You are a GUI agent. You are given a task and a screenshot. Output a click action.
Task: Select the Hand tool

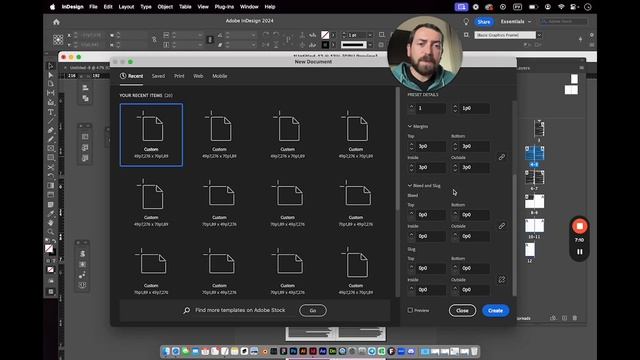pos(51,223)
